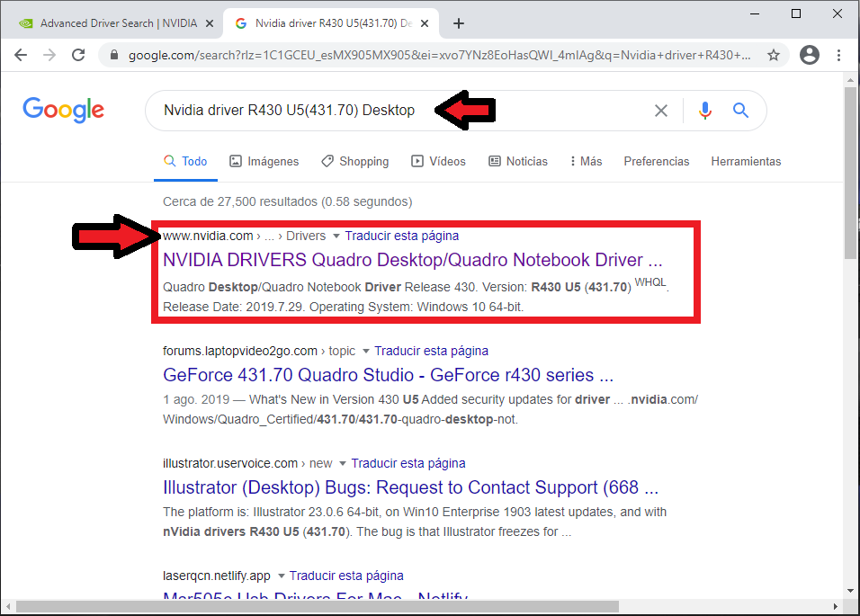Screen dimensions: 860x616
Task: Clear the search box with the X
Action: point(661,111)
